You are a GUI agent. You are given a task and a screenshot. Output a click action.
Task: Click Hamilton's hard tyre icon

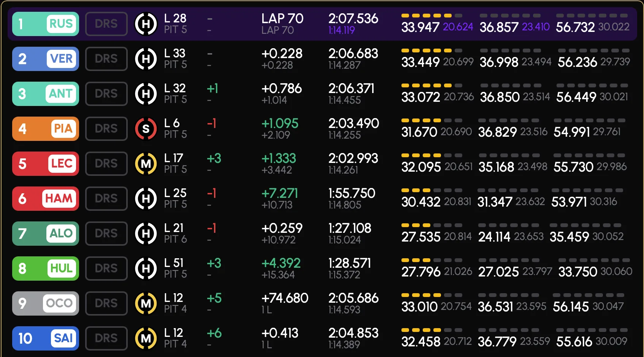click(x=146, y=199)
